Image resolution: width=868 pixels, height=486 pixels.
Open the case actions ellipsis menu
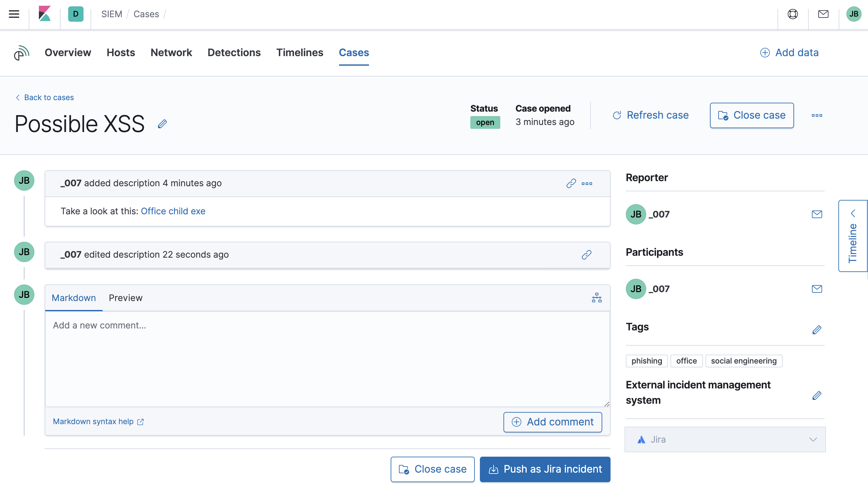click(817, 115)
